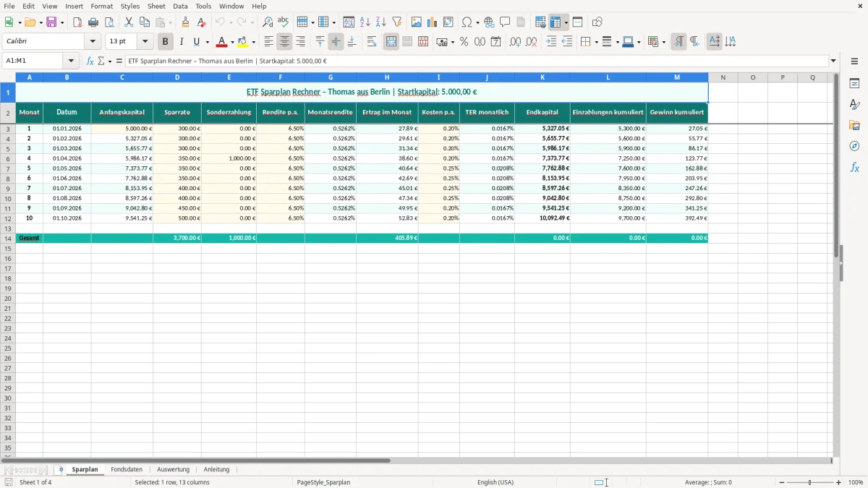Viewport: 868px width, 488px height.
Task: Open sidebar Navigator compass icon
Action: tap(854, 147)
